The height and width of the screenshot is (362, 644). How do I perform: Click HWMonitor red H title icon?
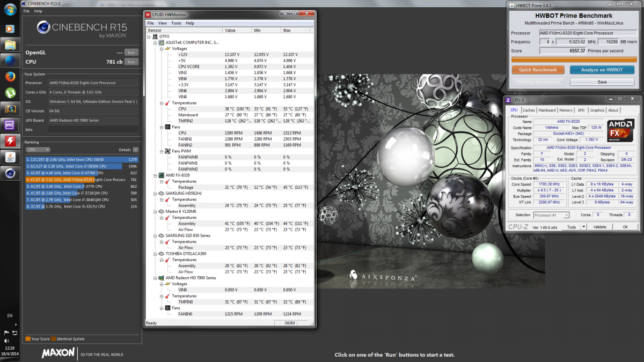click(148, 15)
